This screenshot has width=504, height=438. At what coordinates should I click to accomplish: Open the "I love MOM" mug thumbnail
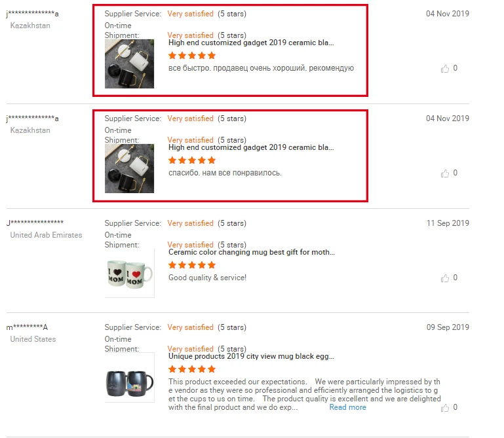[x=129, y=273]
